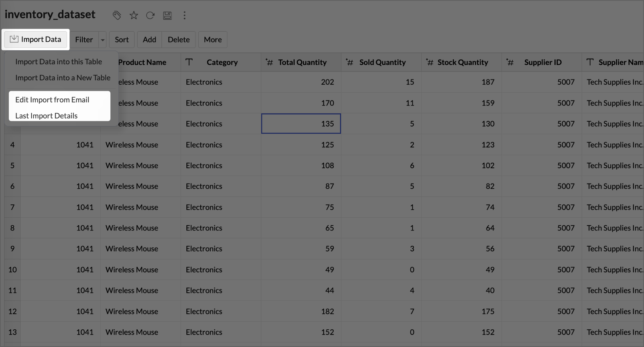Image resolution: width=644 pixels, height=347 pixels.
Task: Select row number 10
Action: coord(12,269)
